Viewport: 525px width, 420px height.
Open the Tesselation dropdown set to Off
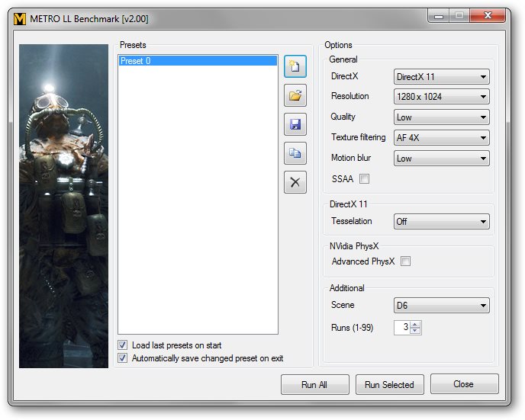[x=442, y=221]
